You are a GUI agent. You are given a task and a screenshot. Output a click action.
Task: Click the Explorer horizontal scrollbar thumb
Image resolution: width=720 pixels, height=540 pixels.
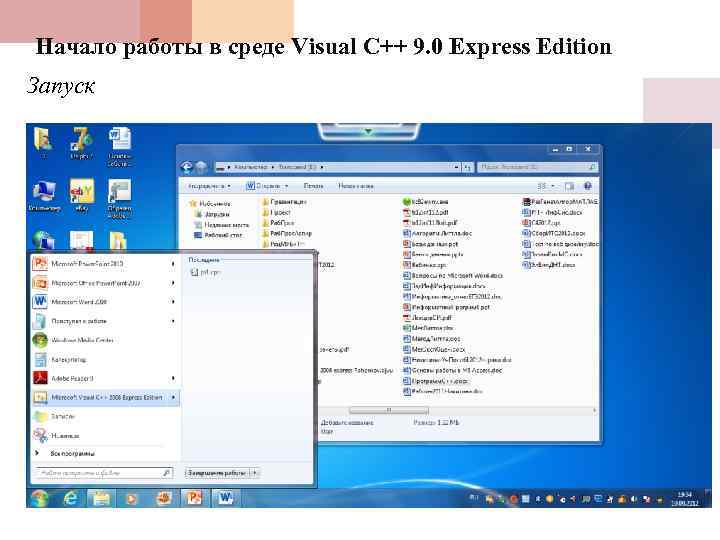[389, 411]
